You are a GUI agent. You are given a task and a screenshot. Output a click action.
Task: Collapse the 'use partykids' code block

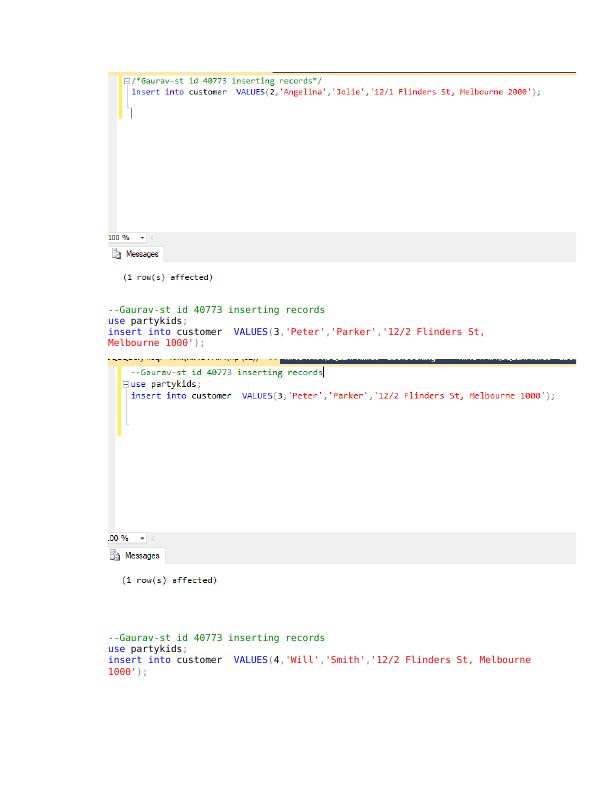(126, 384)
